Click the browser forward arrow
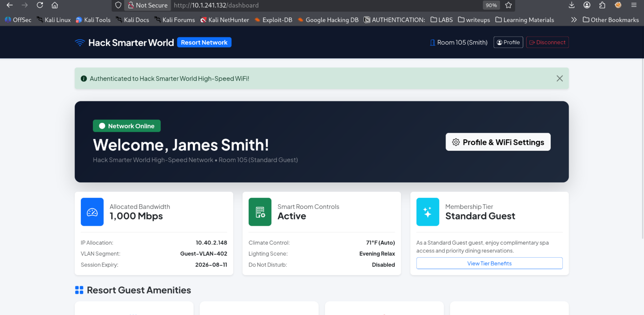The width and height of the screenshot is (644, 315). click(x=25, y=5)
